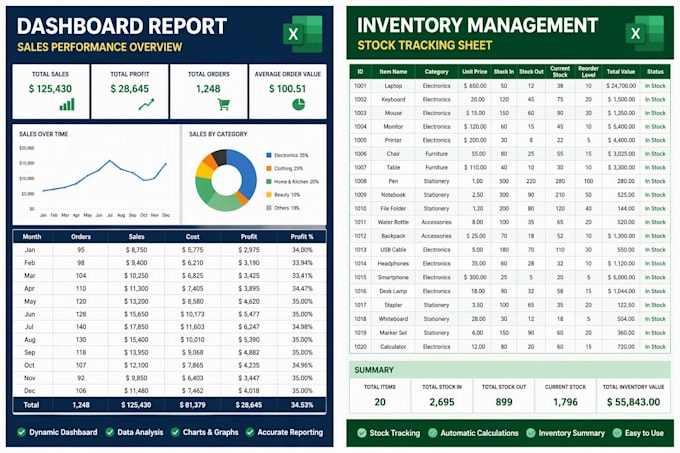680x453 pixels.
Task: Click the Month column header
Action: pos(32,237)
